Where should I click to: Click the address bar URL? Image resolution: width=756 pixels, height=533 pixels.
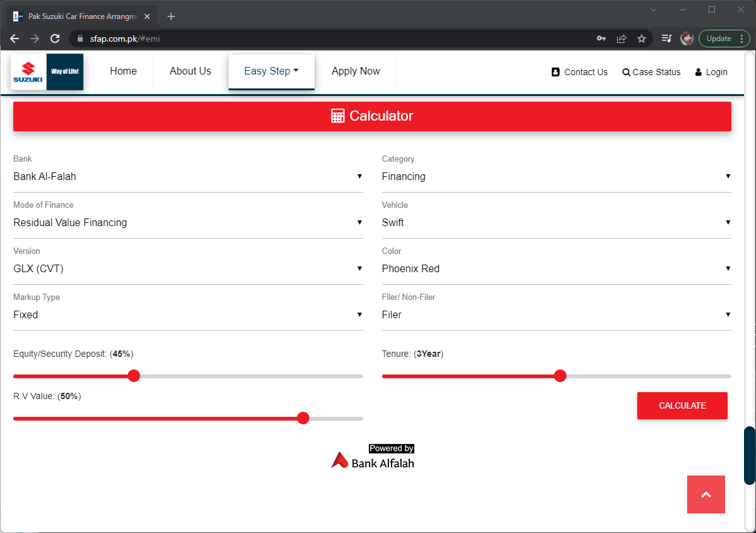[x=125, y=39]
